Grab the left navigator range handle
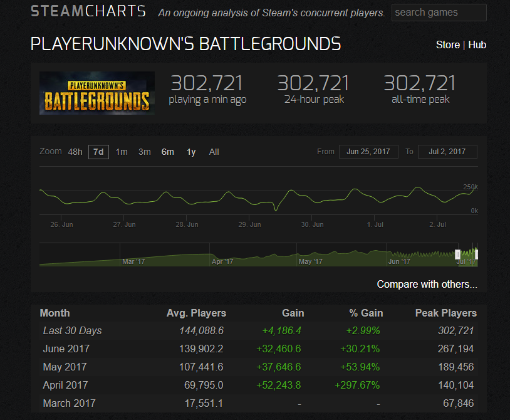This screenshot has height=420, width=510. click(457, 255)
